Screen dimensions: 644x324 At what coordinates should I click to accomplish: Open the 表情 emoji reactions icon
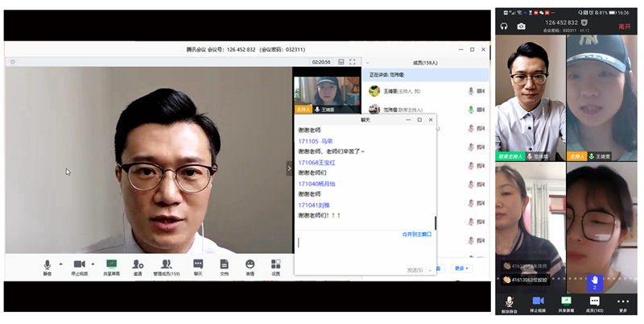tap(250, 264)
